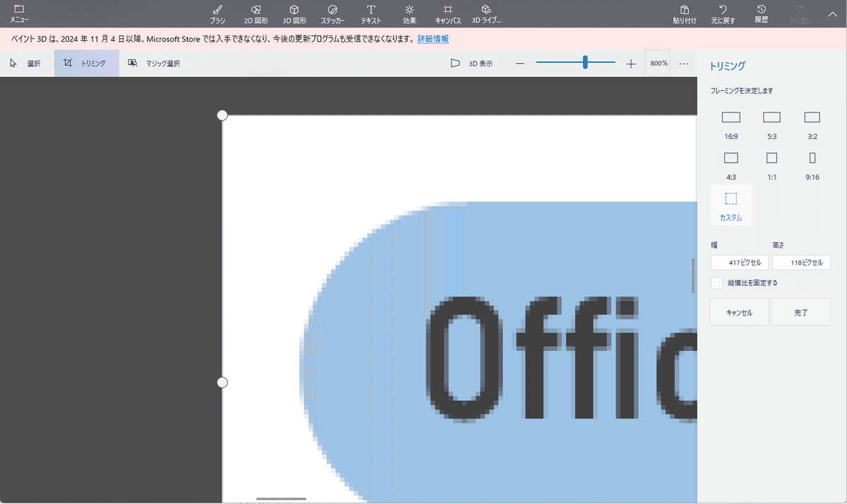Image resolution: width=847 pixels, height=504 pixels.
Task: Open the 2D 図形 shapes tool
Action: tap(256, 13)
